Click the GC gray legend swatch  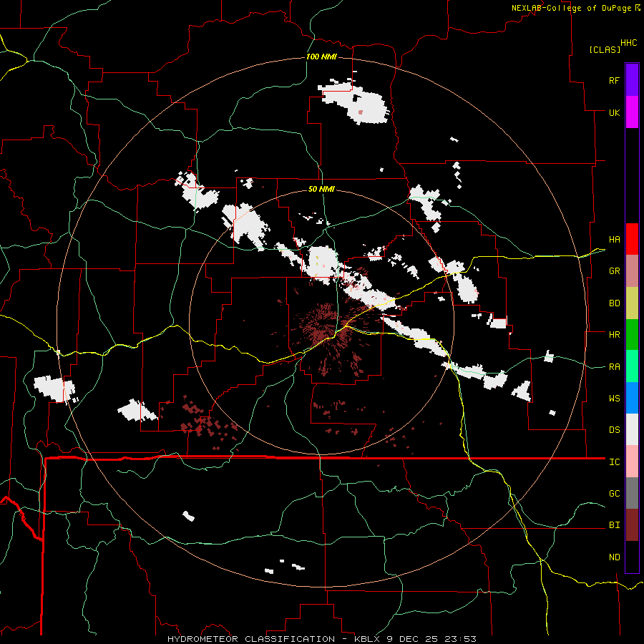tap(632, 493)
